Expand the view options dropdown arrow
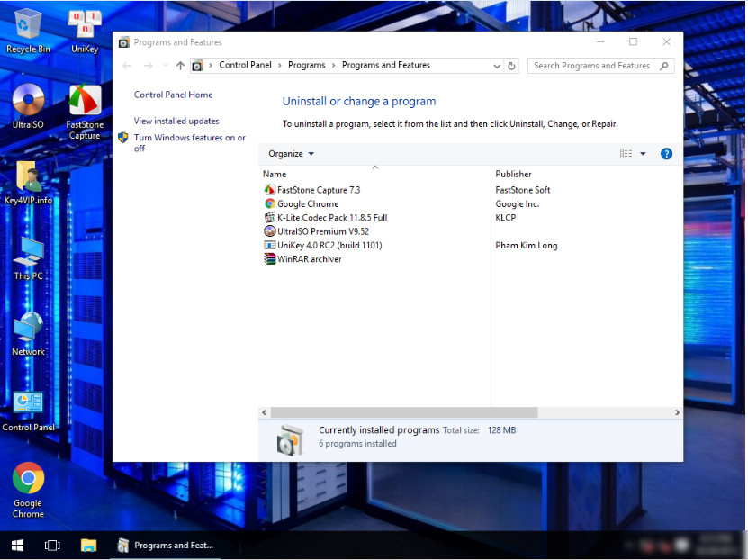The image size is (748, 560). (643, 154)
